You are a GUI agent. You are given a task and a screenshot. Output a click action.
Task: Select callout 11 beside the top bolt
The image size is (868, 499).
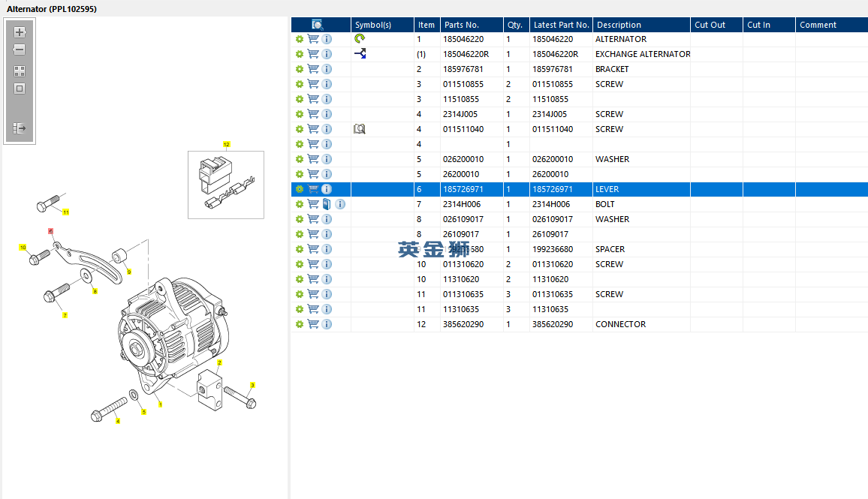(x=66, y=212)
